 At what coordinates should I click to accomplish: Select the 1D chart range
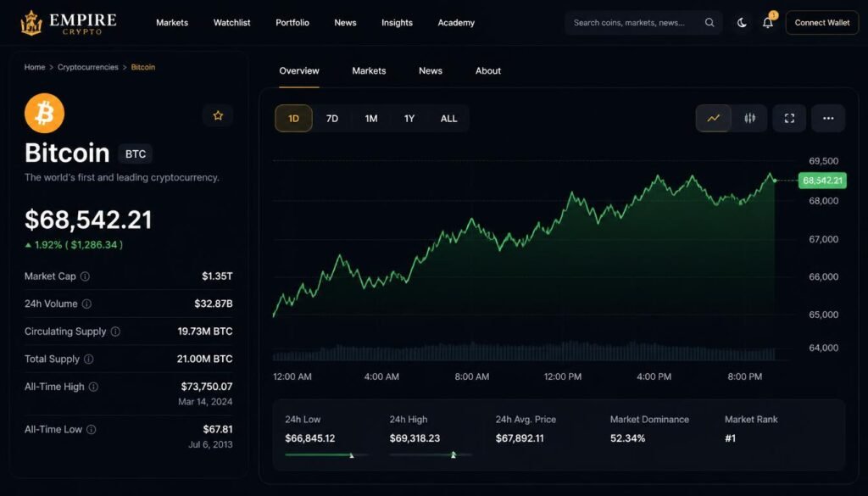click(293, 119)
